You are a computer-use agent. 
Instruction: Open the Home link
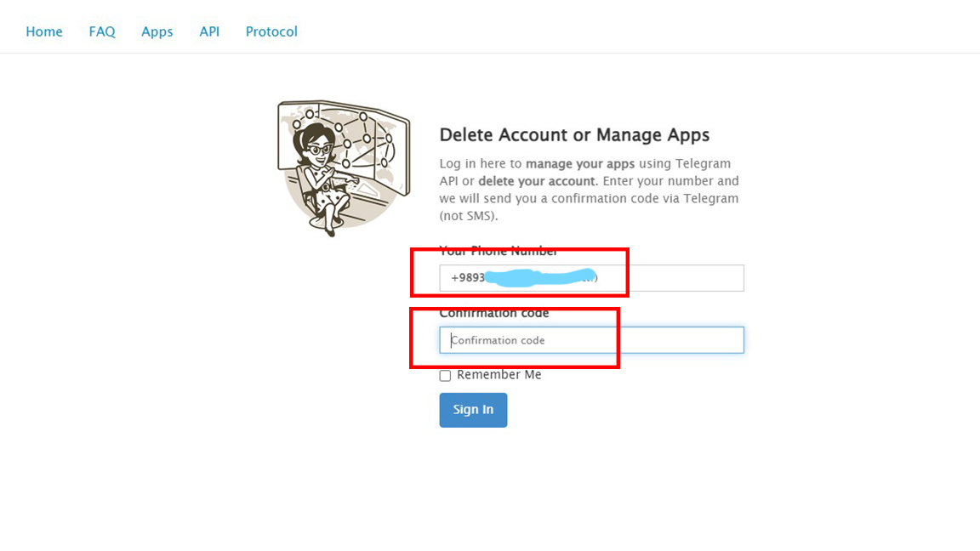(x=43, y=31)
